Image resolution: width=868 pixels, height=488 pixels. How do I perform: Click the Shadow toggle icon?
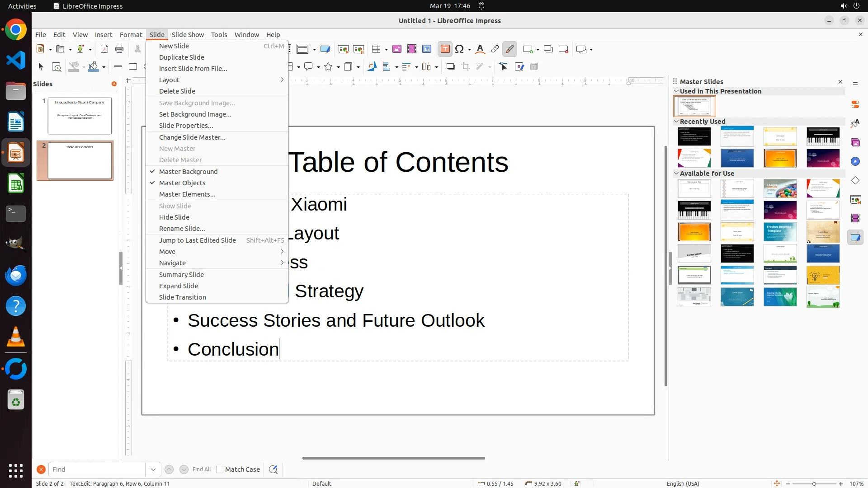(450, 67)
